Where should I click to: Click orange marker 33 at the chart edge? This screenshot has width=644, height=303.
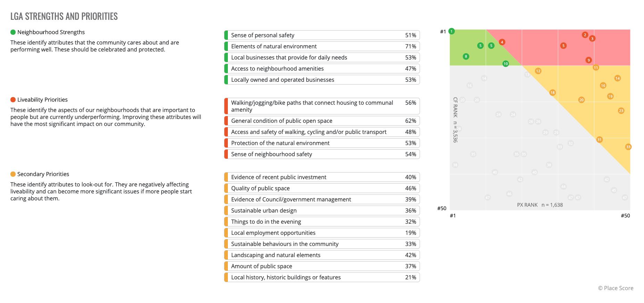628,147
